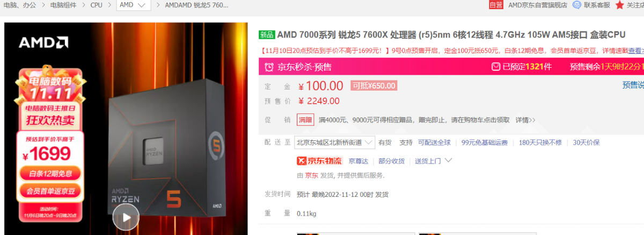This screenshot has height=235, width=644.
Task: Click the 京东秒杀·预售 banner label
Action: [x=304, y=67]
